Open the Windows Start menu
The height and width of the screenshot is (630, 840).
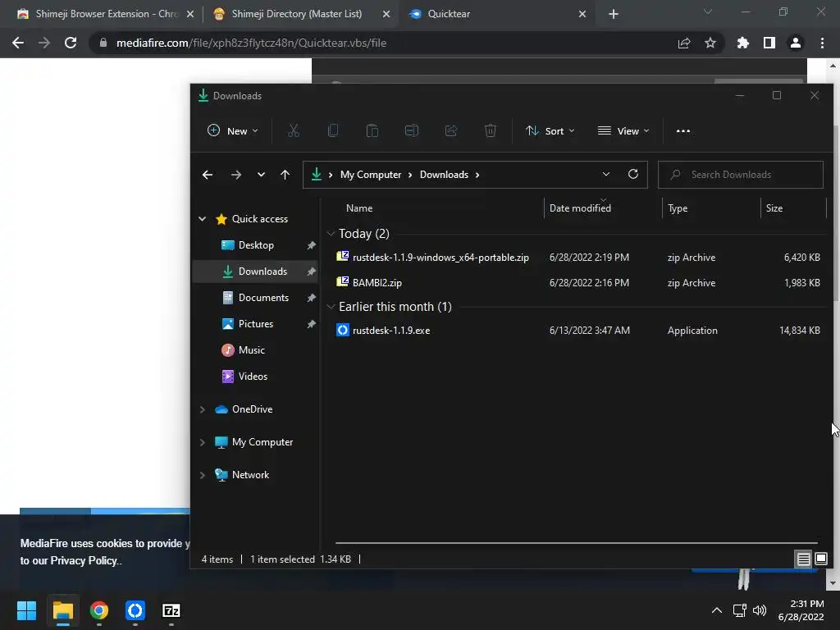[x=26, y=610]
